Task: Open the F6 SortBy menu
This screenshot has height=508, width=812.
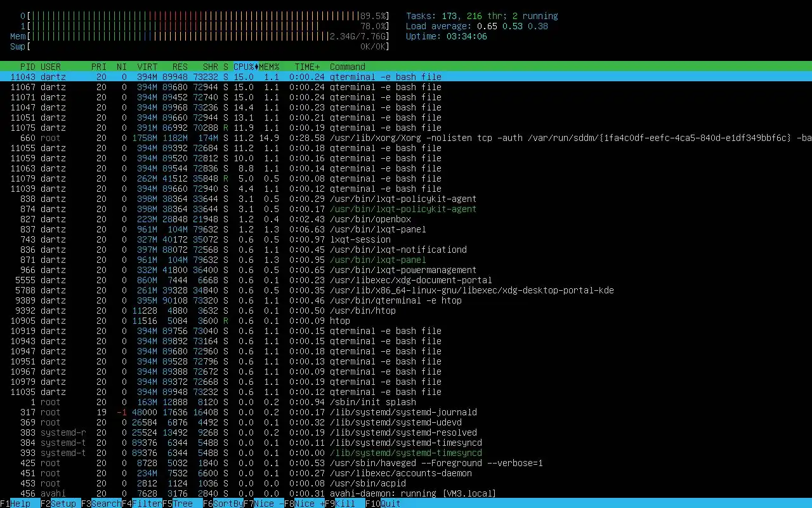Action: [223, 504]
